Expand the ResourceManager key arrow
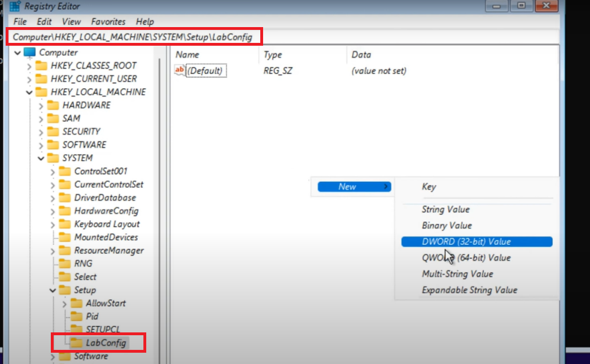This screenshot has width=590, height=364. [53, 251]
